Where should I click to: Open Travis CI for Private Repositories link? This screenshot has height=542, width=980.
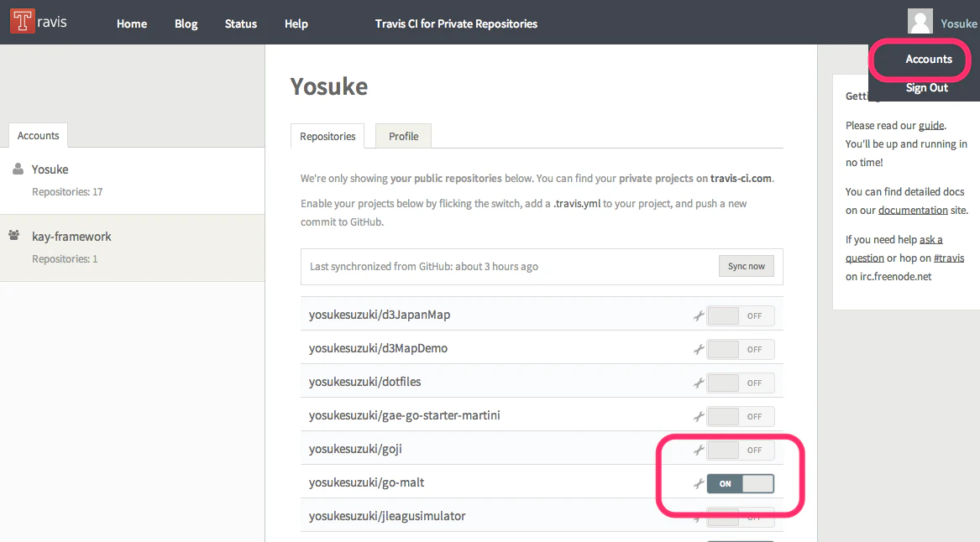click(x=456, y=23)
